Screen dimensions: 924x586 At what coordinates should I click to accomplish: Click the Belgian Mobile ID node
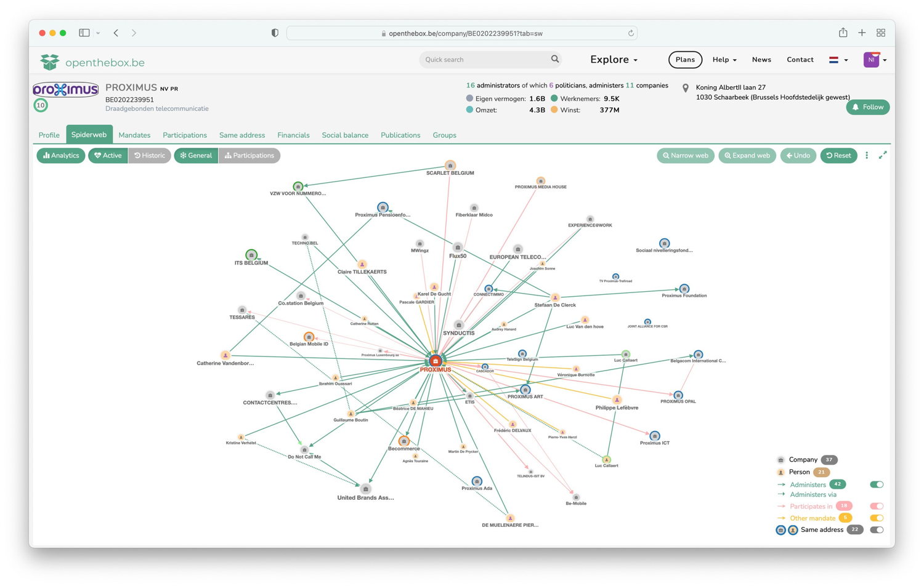309,337
